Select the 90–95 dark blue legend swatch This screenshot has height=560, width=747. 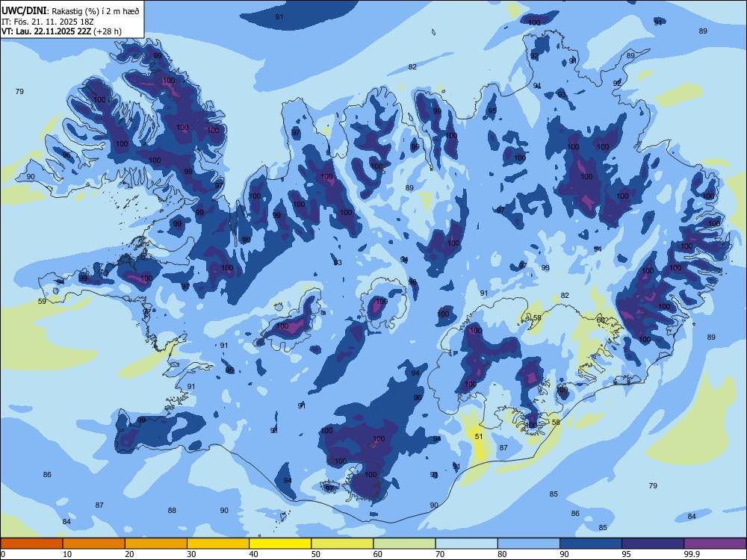(x=591, y=544)
